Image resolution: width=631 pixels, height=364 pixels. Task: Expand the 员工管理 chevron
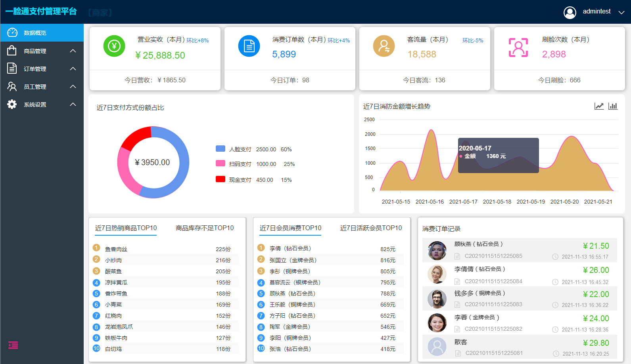(x=73, y=86)
